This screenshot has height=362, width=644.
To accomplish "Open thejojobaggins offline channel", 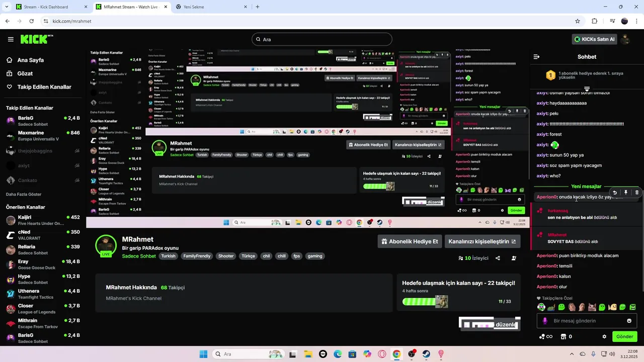I will 43,151.
